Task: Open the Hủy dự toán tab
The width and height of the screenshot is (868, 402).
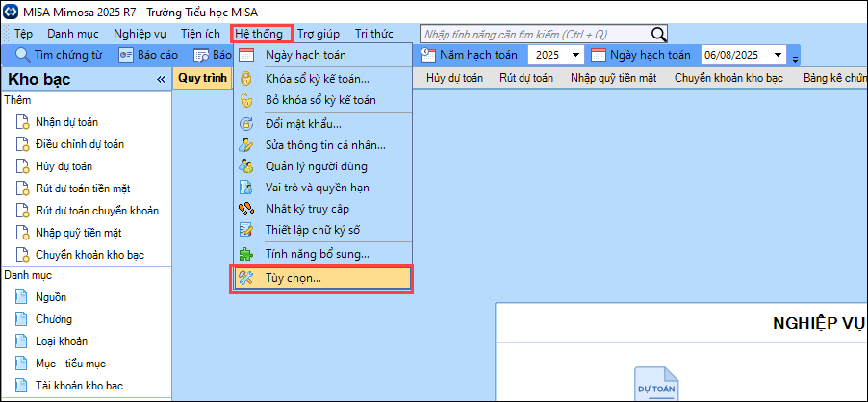Action: [455, 78]
